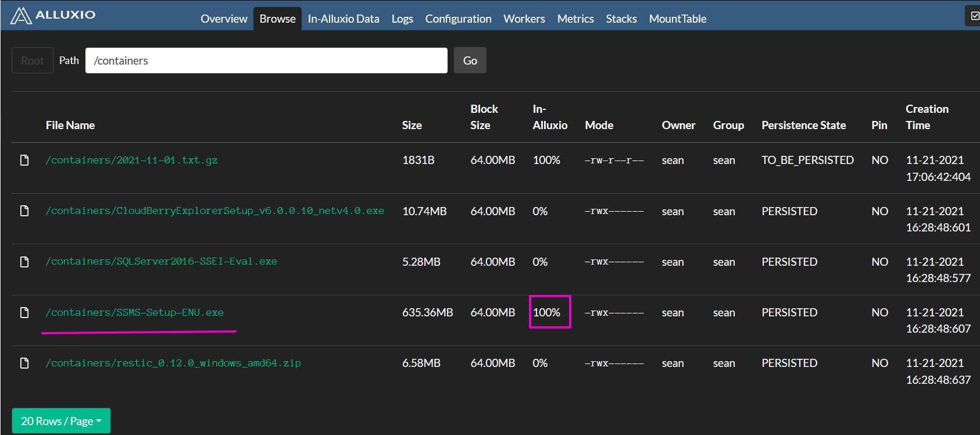Go to the Logs tab
980x435 pixels.
402,19
